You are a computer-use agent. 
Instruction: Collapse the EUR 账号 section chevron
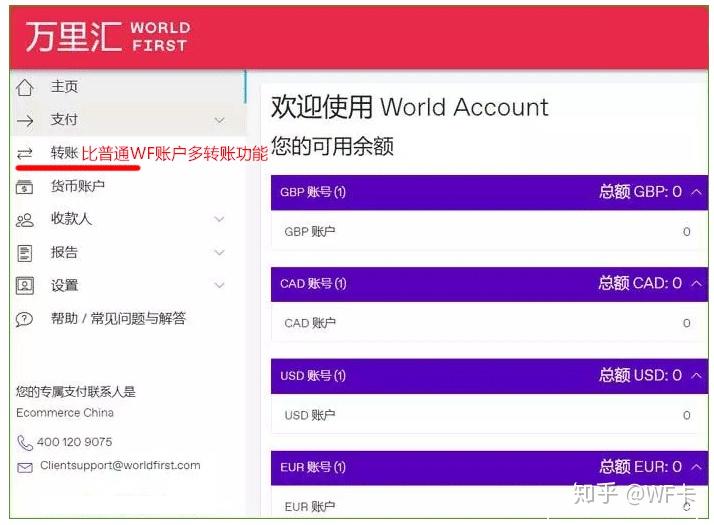[696, 467]
